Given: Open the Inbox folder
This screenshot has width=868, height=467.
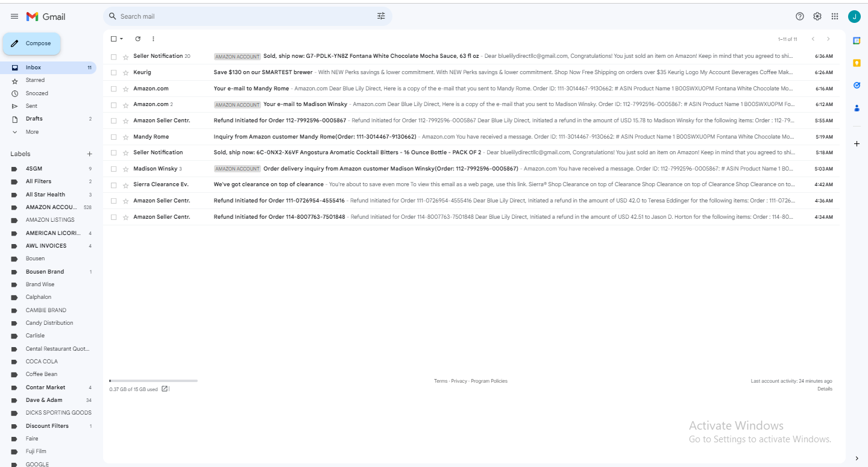Looking at the screenshot, I should [x=48, y=67].
